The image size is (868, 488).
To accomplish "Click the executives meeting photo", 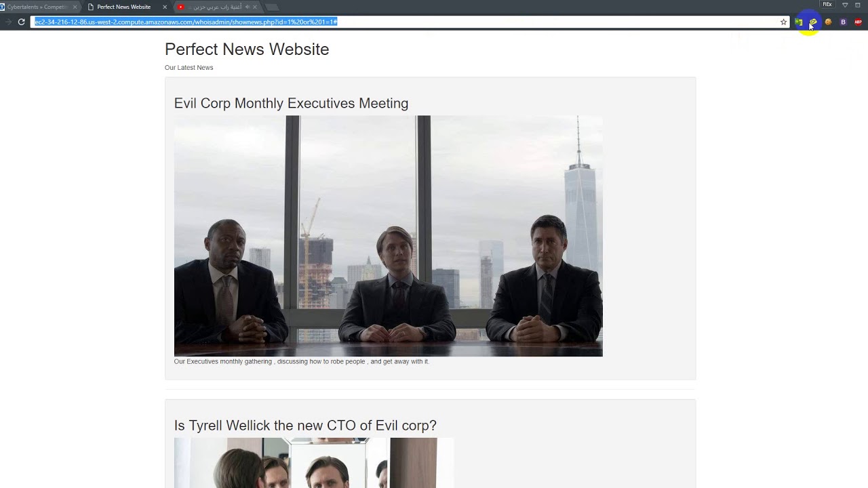I will click(x=388, y=236).
